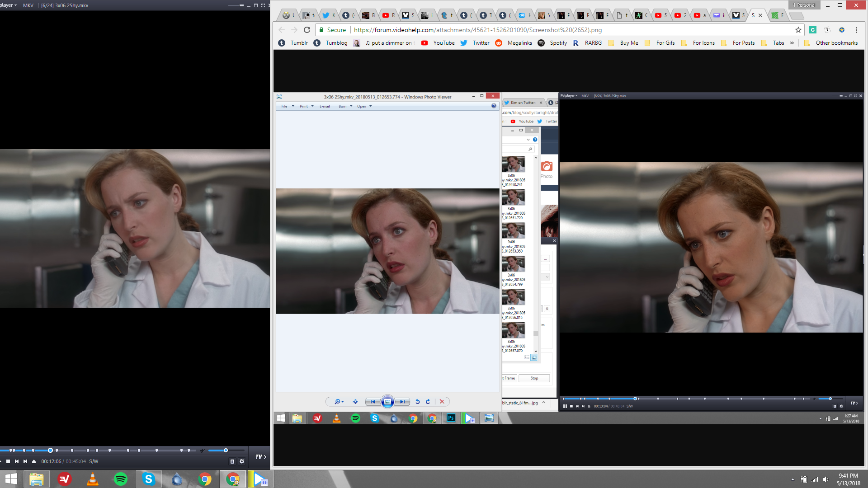
Task: Expand the TV panel arrow in PotPlayer
Action: pos(261,457)
